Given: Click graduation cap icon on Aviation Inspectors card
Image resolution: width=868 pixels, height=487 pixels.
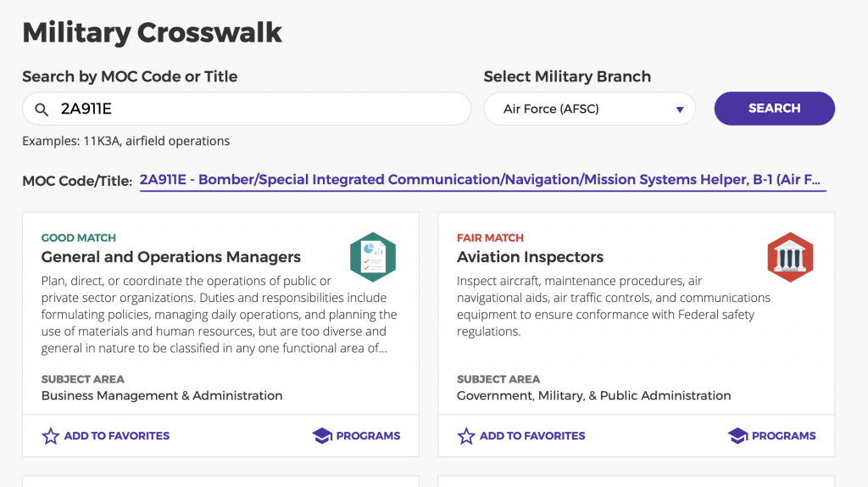Looking at the screenshot, I should click(x=738, y=436).
